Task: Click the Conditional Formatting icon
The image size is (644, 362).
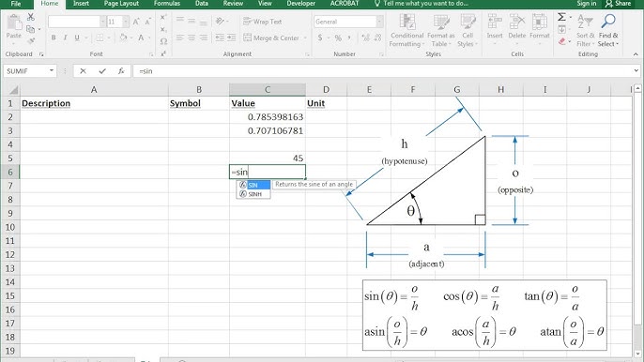Action: coord(406,22)
